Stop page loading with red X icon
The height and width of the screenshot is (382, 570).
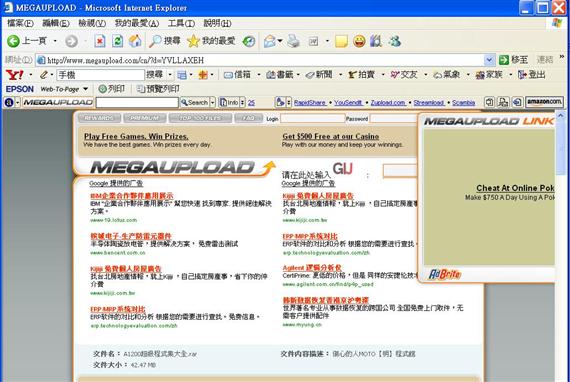click(100, 41)
